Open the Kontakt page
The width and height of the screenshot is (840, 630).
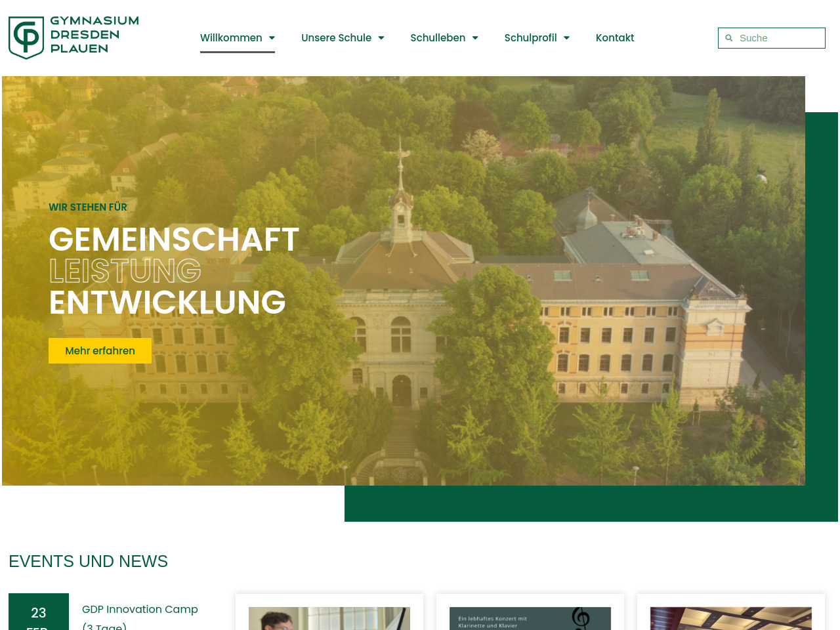point(615,38)
